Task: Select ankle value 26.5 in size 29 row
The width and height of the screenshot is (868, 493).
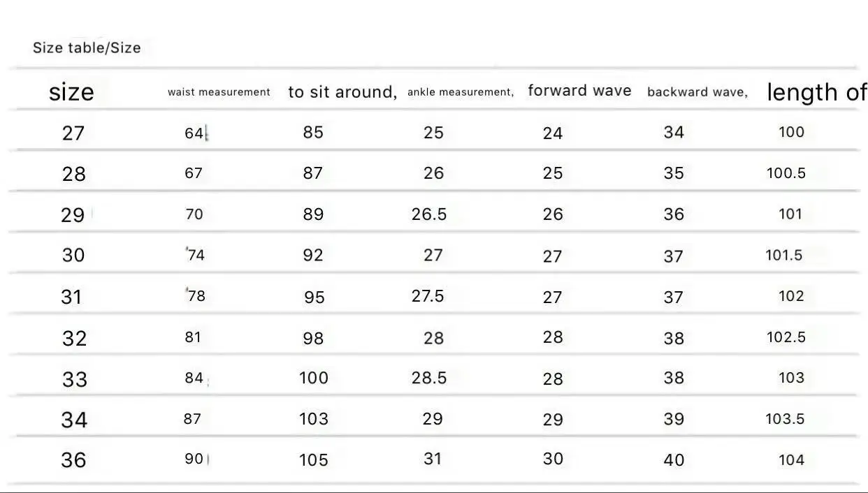Action: point(429,214)
